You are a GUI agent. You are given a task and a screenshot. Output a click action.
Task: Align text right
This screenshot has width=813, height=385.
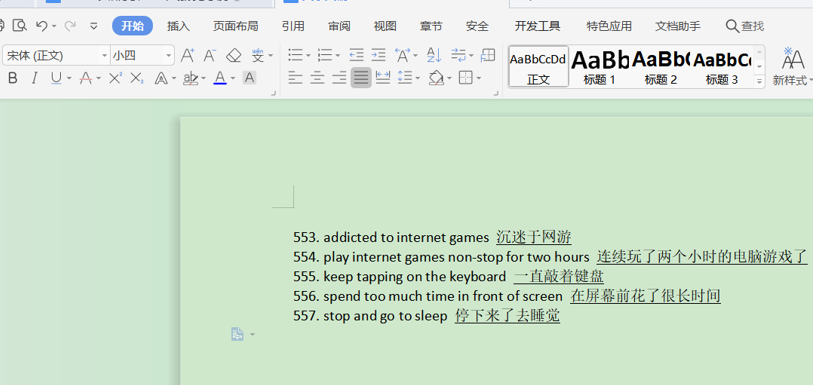(x=339, y=78)
